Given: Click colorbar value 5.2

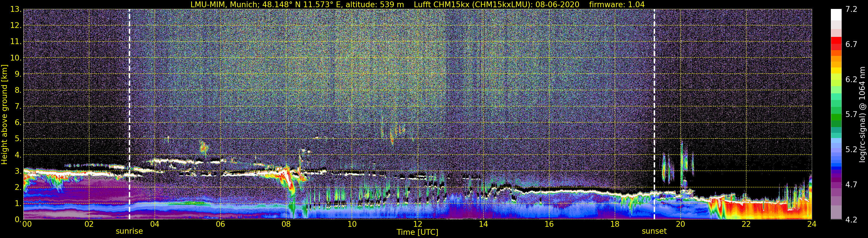Looking at the screenshot, I should [x=851, y=150].
